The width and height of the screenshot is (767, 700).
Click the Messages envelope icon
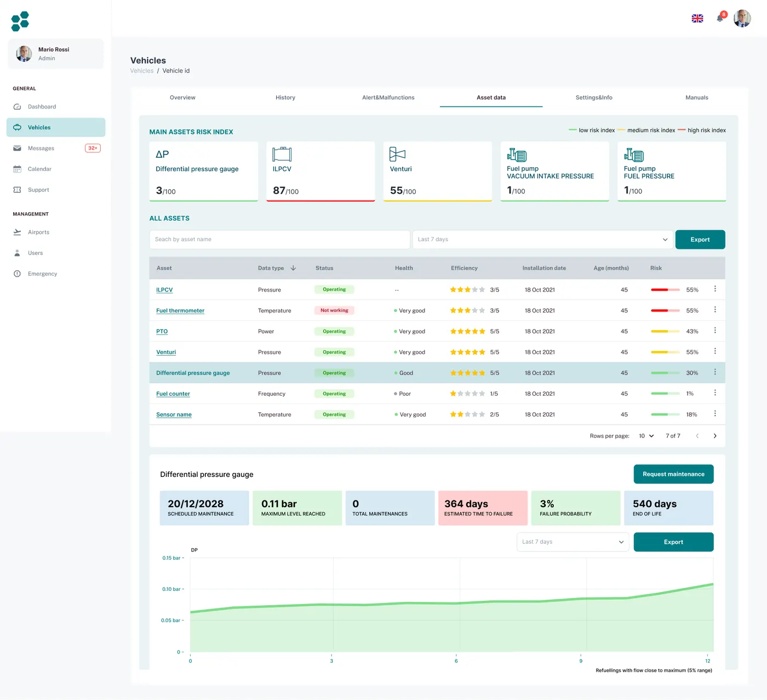tap(17, 149)
